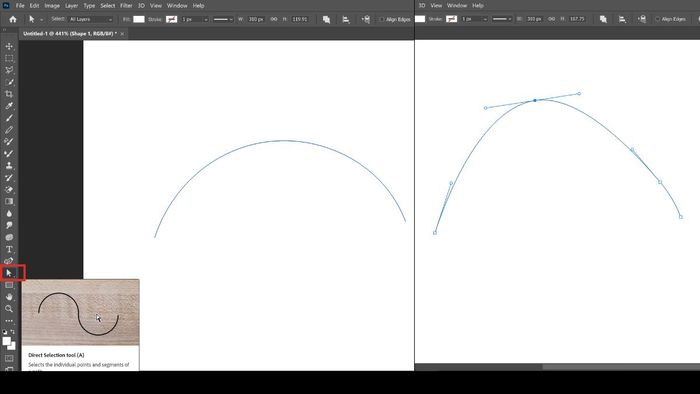Select the Rectangular Marquee tool
700x394 pixels.
coord(9,58)
